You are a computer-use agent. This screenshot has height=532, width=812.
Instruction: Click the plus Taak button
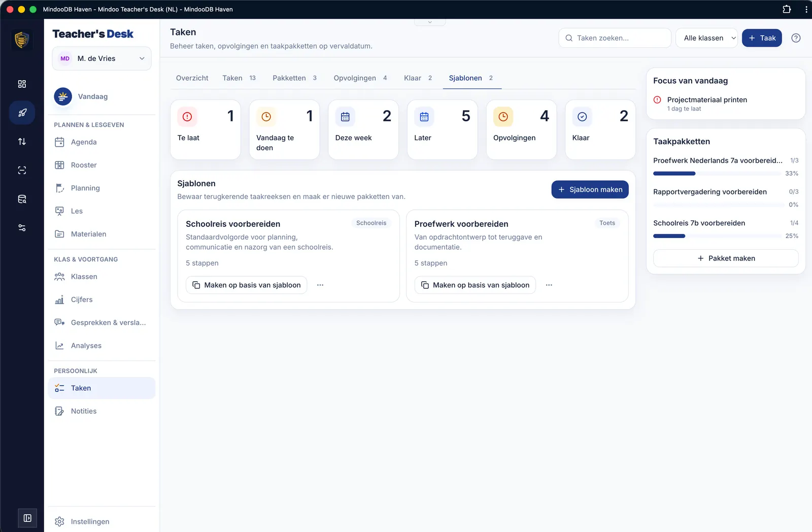762,38
